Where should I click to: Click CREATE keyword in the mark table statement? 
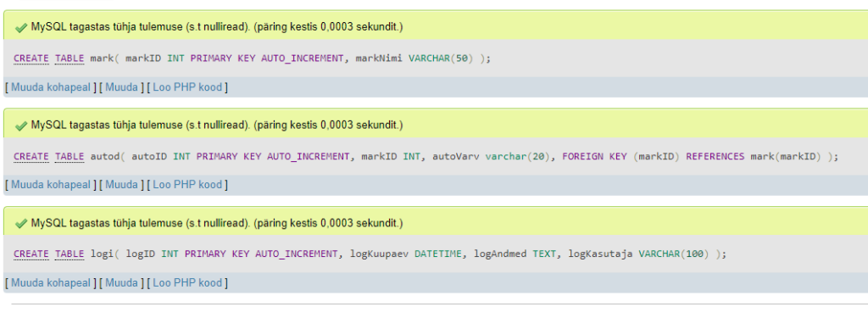(31, 59)
